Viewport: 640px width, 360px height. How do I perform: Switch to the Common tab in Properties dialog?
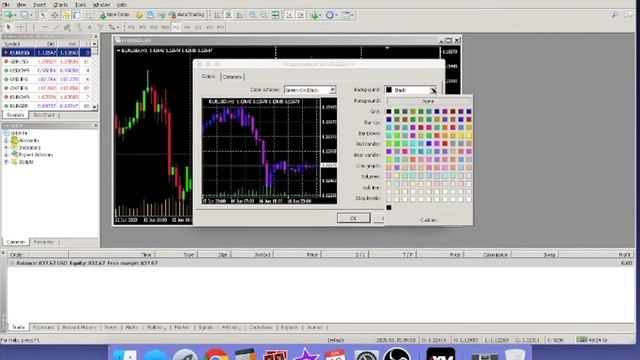click(x=232, y=77)
